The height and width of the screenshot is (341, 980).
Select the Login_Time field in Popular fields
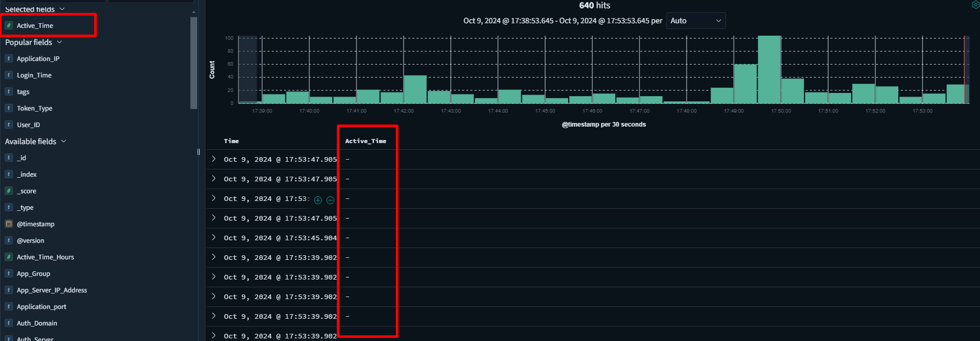click(x=34, y=75)
